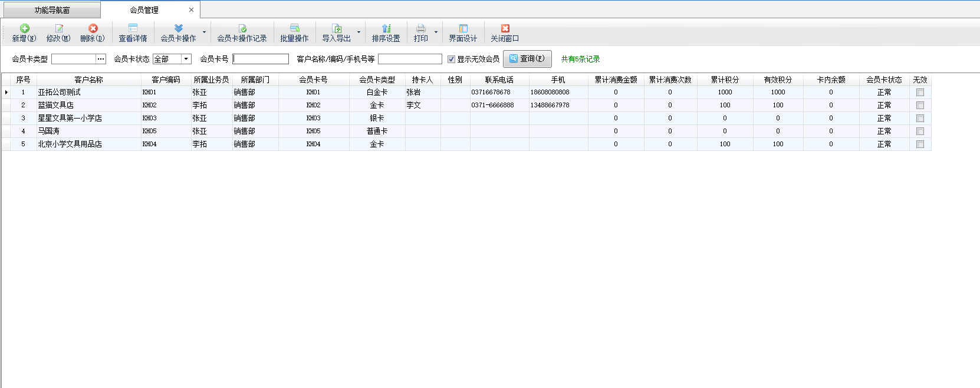Click the 批量操作 batch operation icon
The height and width of the screenshot is (388, 980).
tap(294, 29)
